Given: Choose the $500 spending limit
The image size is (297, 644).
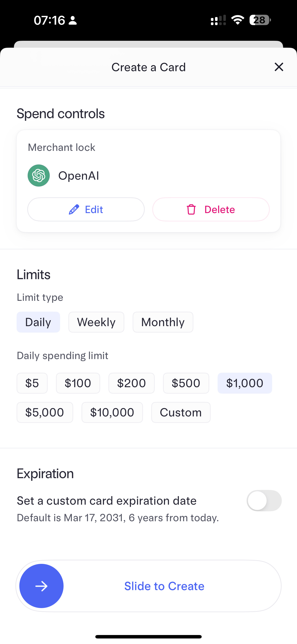Looking at the screenshot, I should pos(186,383).
